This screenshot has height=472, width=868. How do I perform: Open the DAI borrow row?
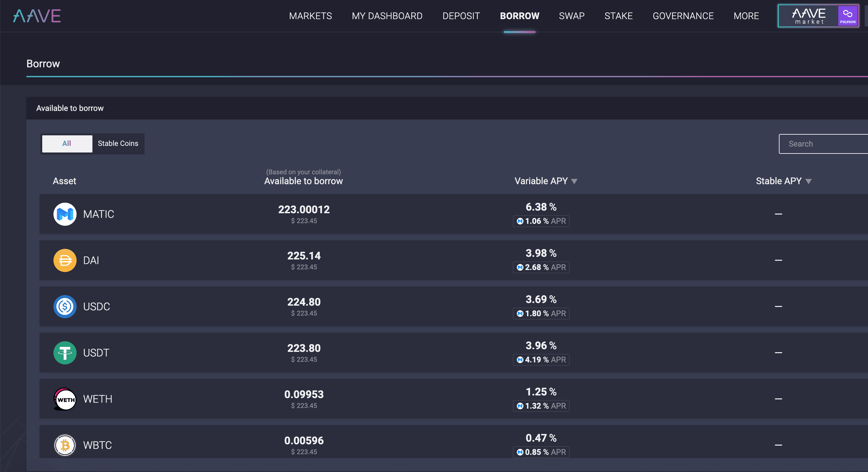453,260
